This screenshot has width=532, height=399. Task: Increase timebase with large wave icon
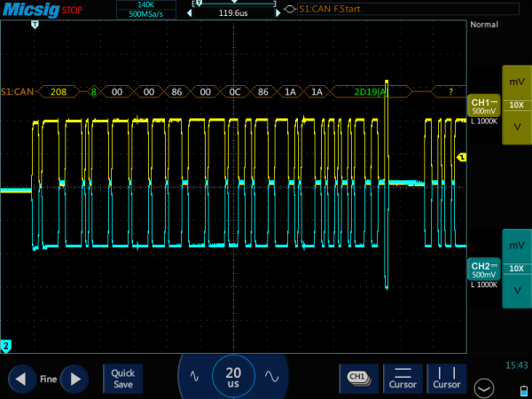click(x=272, y=376)
